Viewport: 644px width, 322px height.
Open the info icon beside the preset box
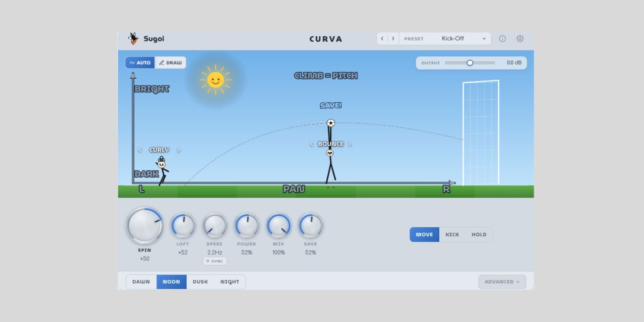point(502,39)
